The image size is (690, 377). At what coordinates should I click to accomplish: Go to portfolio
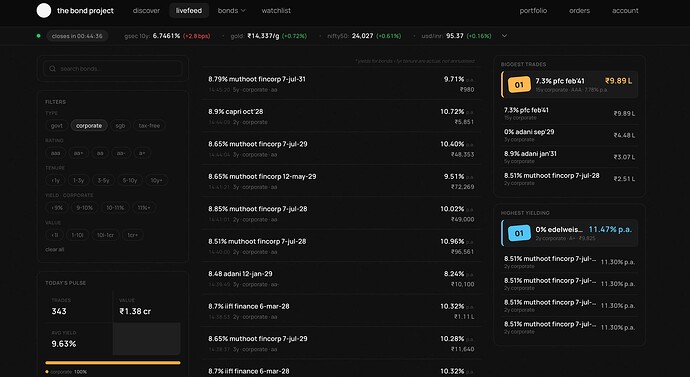pos(533,11)
